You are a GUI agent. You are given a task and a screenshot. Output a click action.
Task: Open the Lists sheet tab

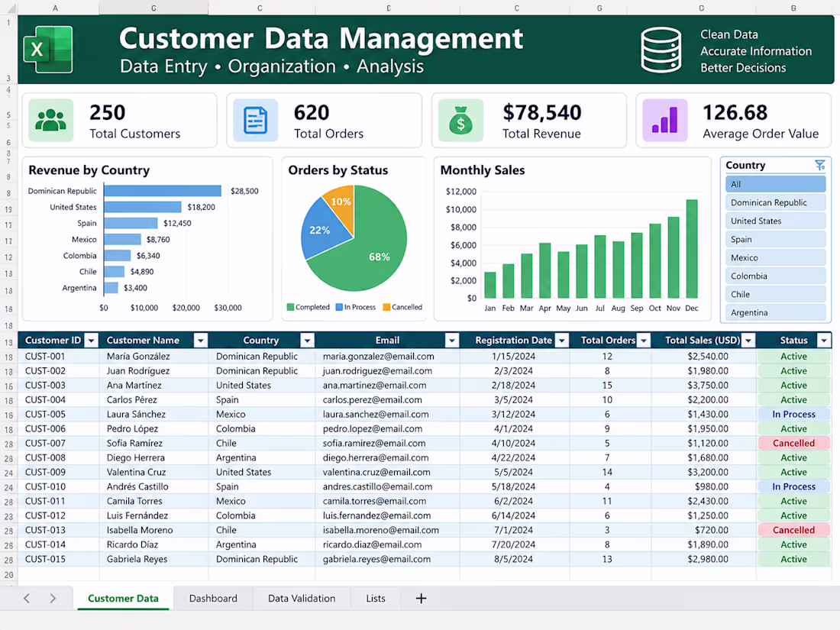pos(376,599)
